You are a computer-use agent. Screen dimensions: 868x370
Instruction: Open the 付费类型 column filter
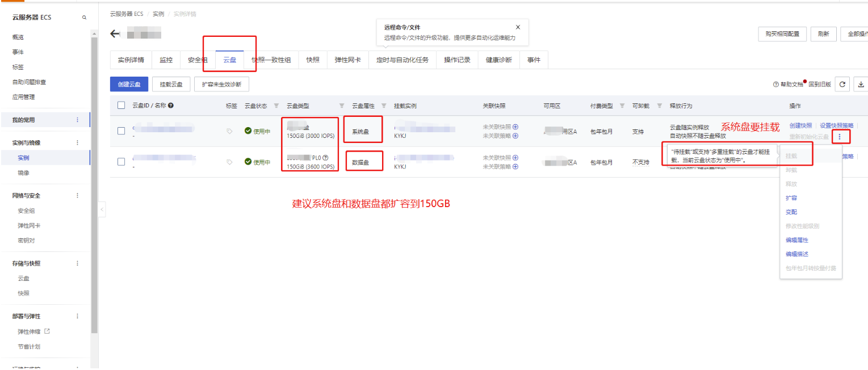pyautogui.click(x=622, y=106)
